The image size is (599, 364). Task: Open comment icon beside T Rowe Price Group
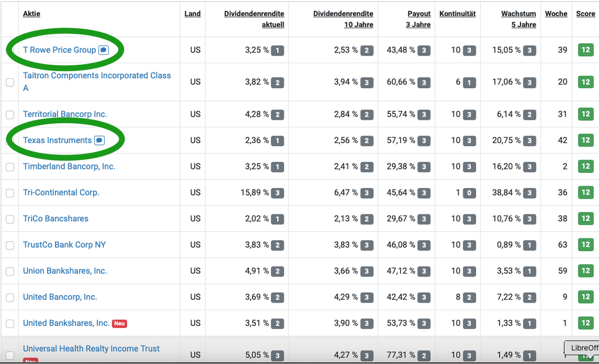(104, 50)
